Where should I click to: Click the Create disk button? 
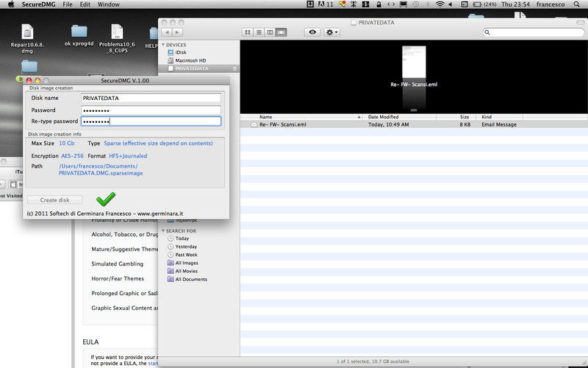coord(54,200)
